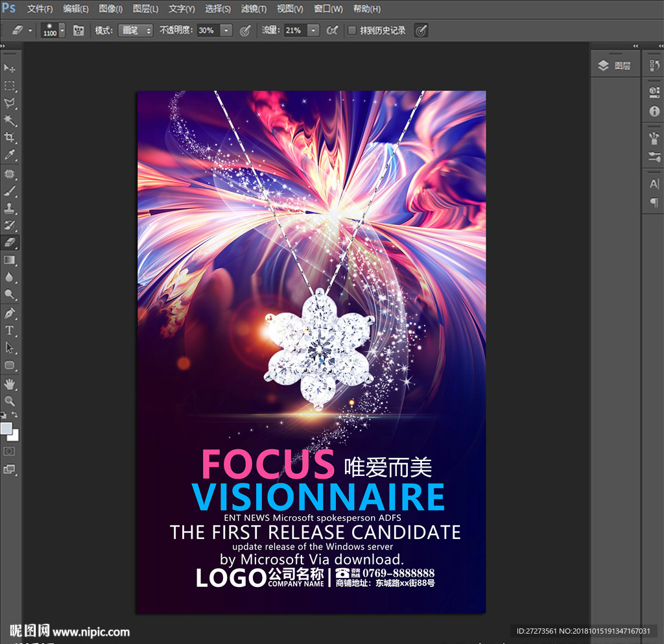Image resolution: width=664 pixels, height=644 pixels.
Task: Select the Polygonal Lasso tool
Action: [9, 103]
